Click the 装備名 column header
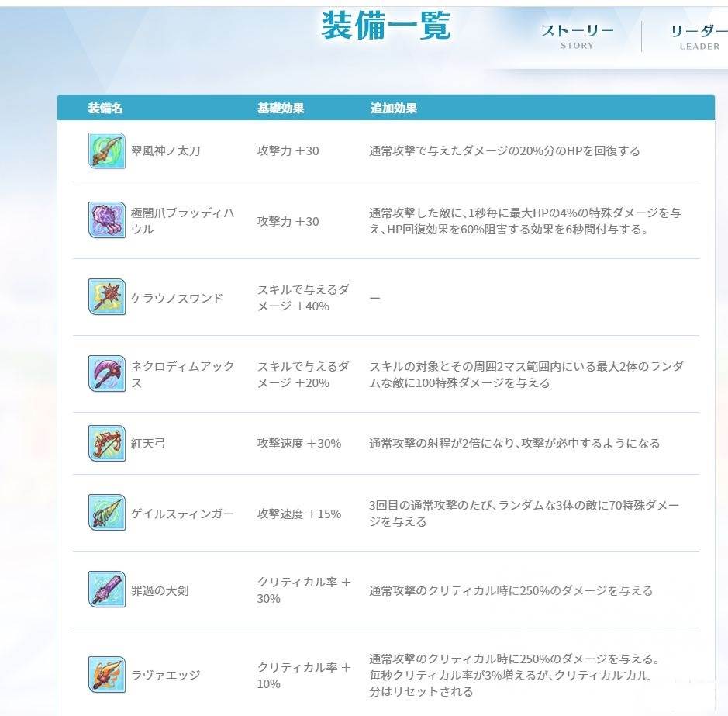 105,108
